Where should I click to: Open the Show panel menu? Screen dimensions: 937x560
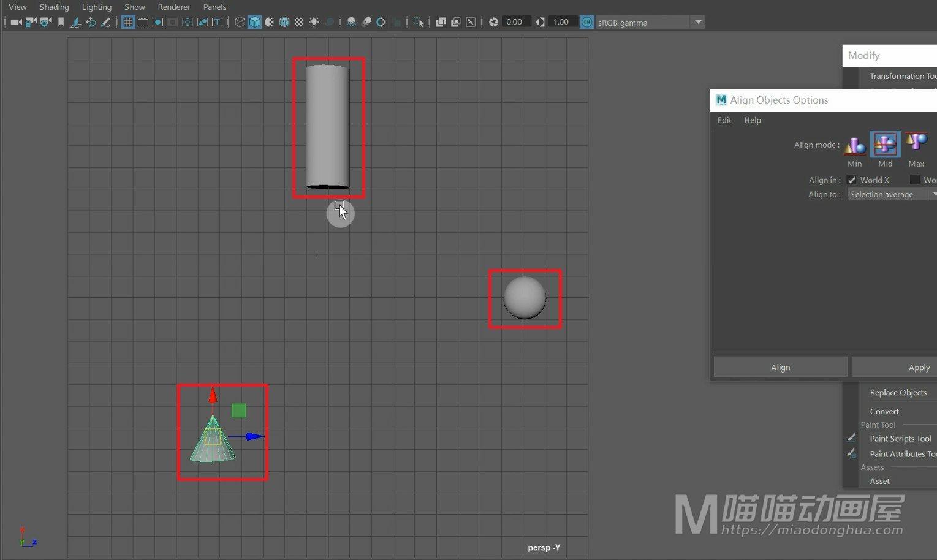click(135, 7)
